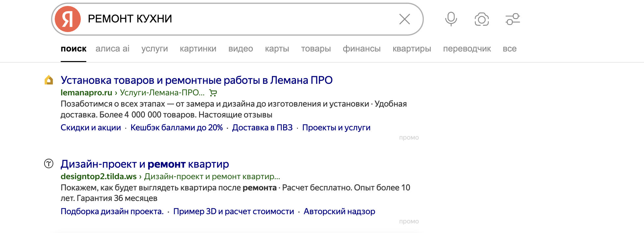Open Пример 3D и расчет стоимости link

(234, 212)
